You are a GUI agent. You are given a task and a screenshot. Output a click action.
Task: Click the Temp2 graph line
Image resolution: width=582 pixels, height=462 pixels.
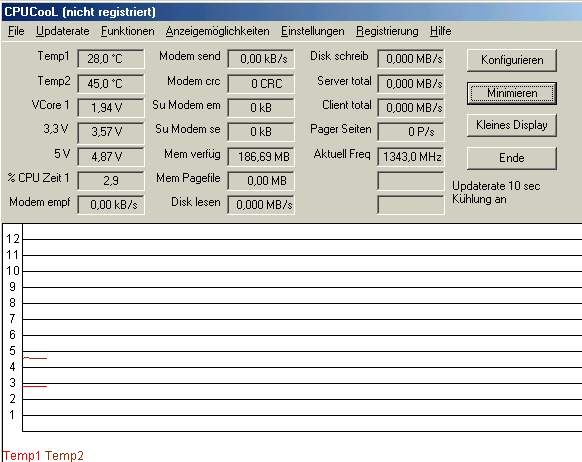coord(35,358)
